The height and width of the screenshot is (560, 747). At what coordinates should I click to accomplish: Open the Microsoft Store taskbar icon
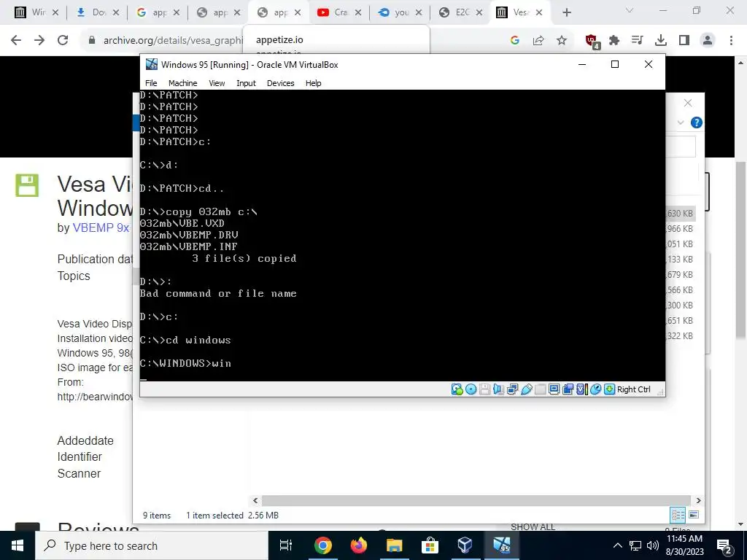[x=429, y=545]
